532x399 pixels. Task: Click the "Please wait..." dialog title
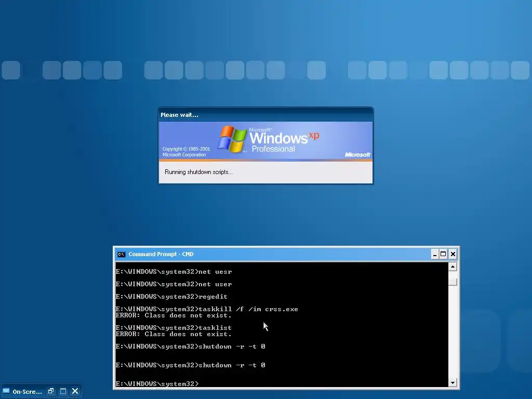[x=179, y=115]
